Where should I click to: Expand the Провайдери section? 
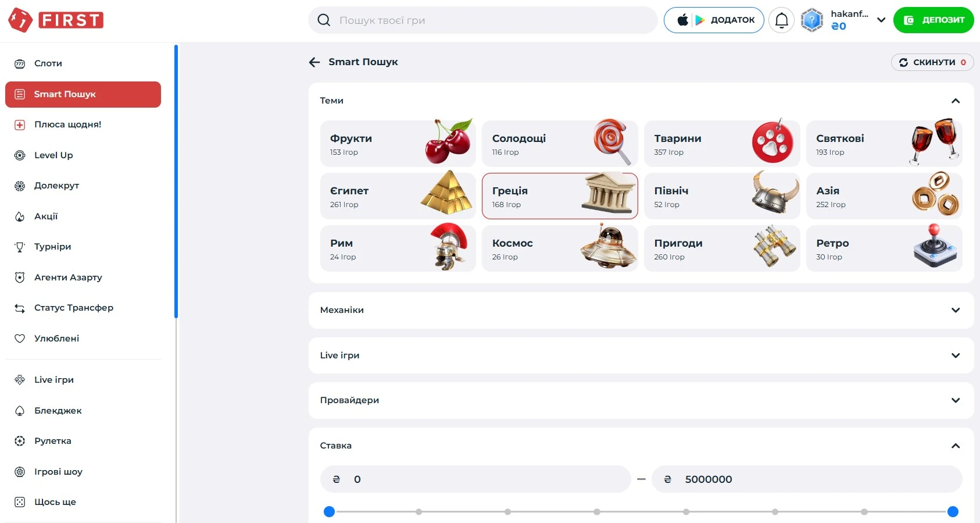click(x=641, y=400)
